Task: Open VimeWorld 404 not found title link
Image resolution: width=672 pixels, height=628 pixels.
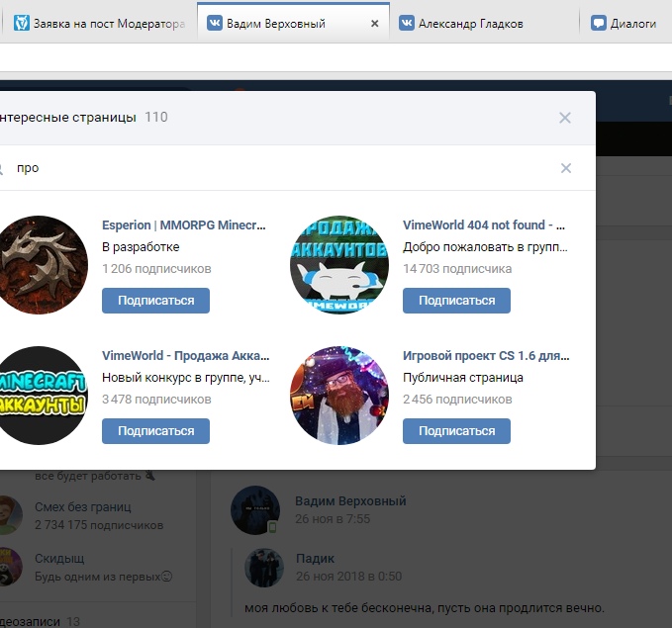Action: [x=484, y=224]
